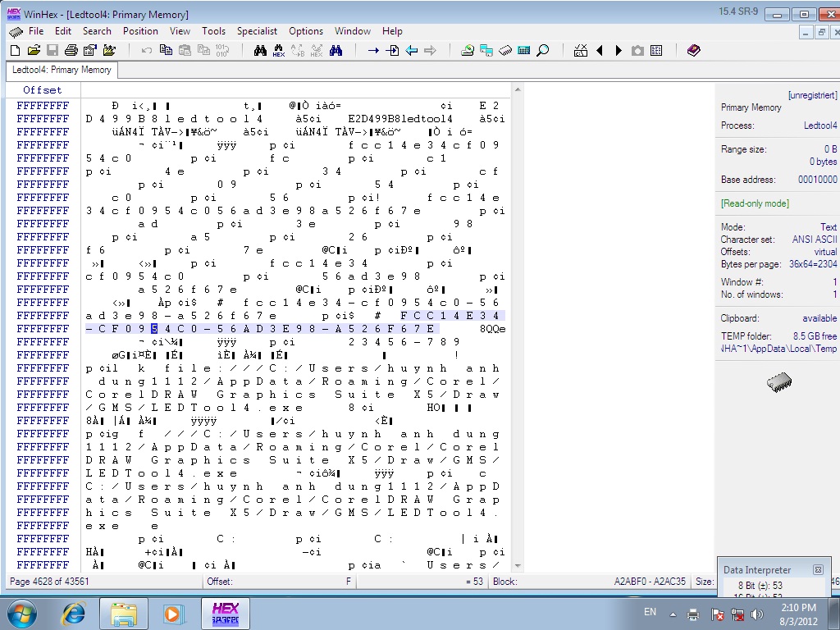Copy block with the copy toolbar icon
The image size is (840, 630).
[x=166, y=50]
